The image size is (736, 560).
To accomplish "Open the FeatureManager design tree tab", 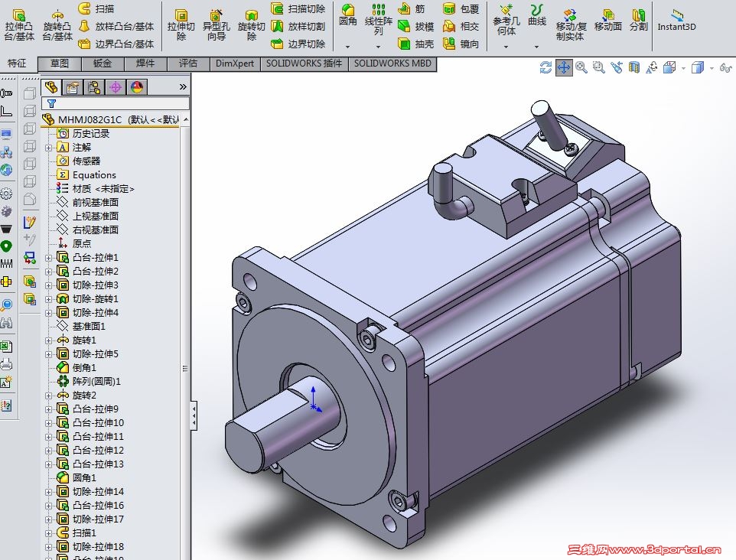I will point(51,87).
